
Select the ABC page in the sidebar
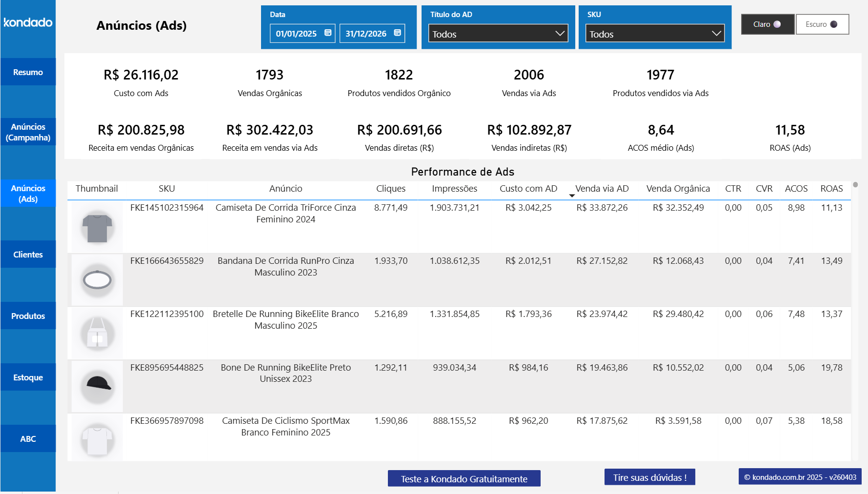coord(28,438)
